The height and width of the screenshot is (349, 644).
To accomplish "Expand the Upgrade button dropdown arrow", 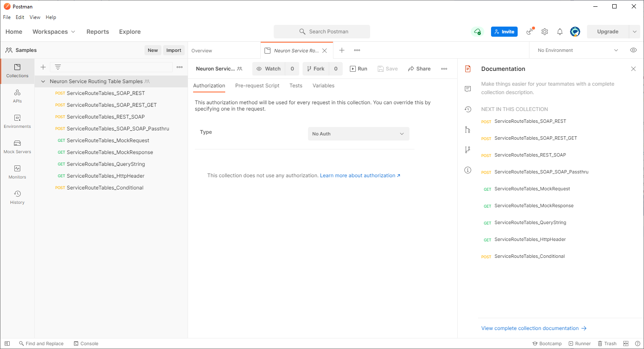I will pos(635,32).
